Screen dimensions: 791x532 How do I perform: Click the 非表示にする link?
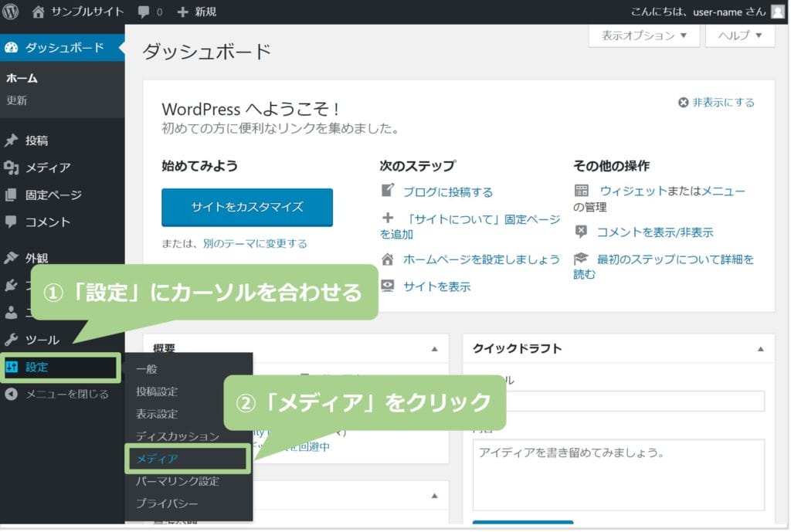click(723, 103)
